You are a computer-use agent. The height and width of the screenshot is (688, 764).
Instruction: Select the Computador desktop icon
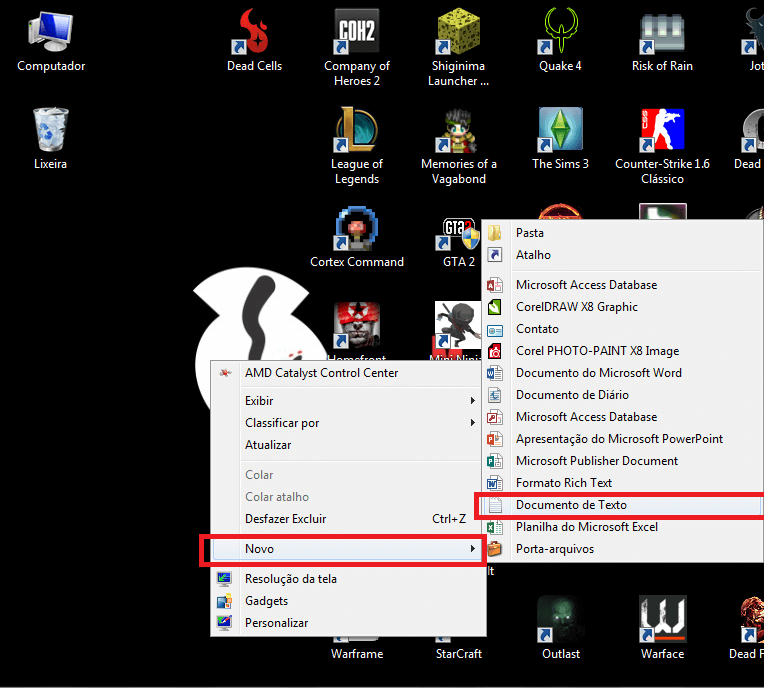51,35
